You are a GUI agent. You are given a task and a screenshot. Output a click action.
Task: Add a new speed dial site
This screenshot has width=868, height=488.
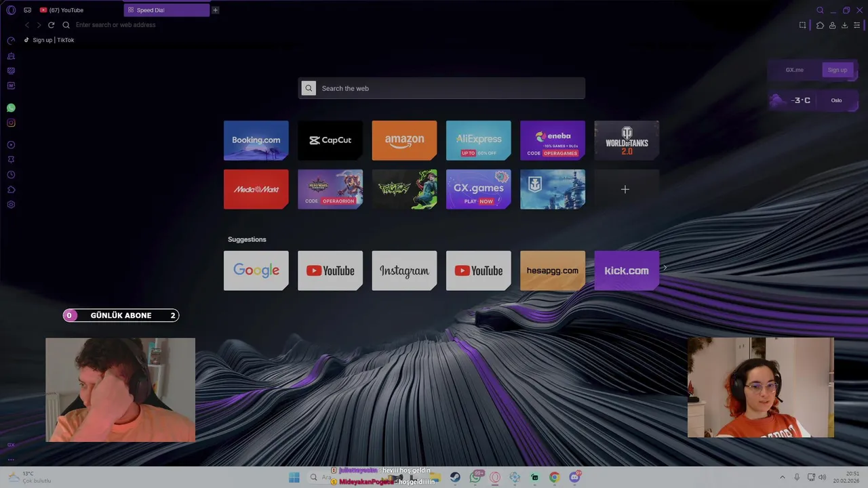point(625,190)
